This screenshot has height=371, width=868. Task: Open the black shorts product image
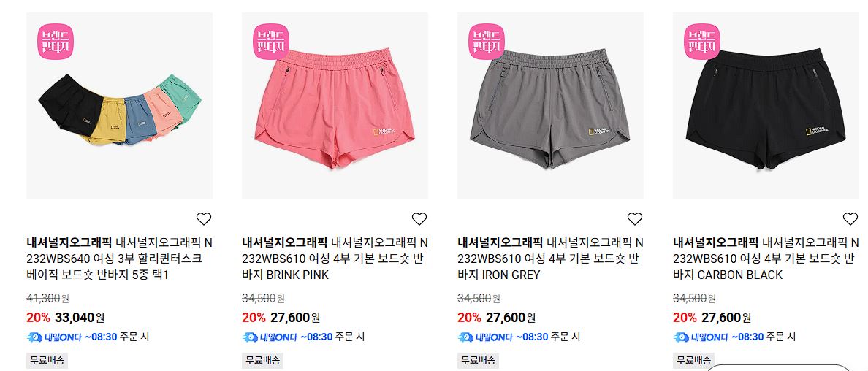tap(766, 105)
